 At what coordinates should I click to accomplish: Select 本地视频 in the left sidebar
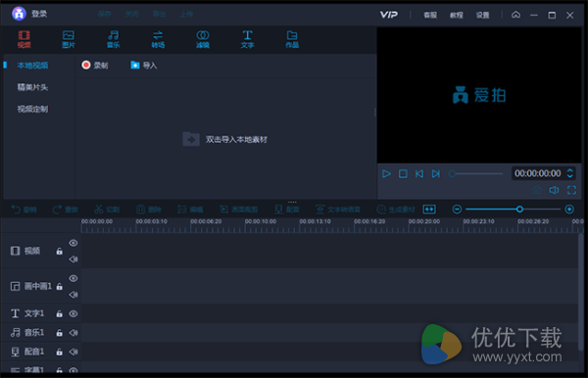[x=32, y=66]
